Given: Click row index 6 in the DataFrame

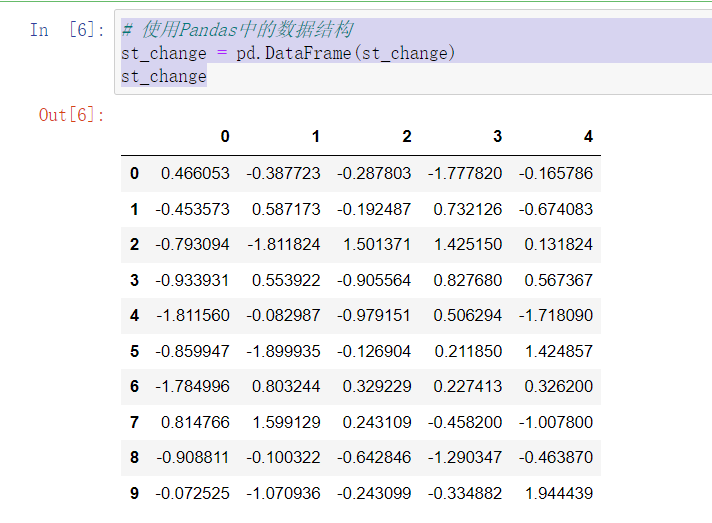Looking at the screenshot, I should coord(134,386).
